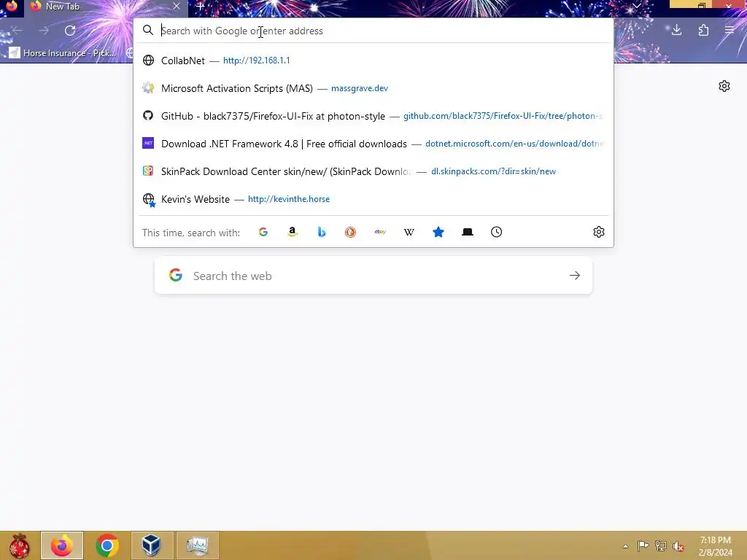Viewport: 747px width, 560px height.
Task: Search this time with eBay
Action: click(x=380, y=232)
